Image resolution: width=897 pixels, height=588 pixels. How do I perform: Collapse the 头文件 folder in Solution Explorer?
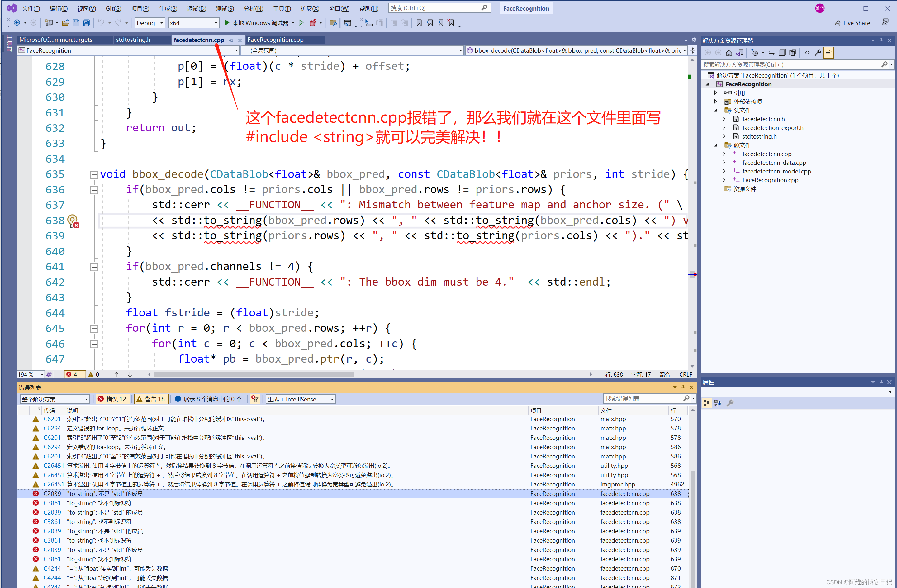click(x=716, y=111)
